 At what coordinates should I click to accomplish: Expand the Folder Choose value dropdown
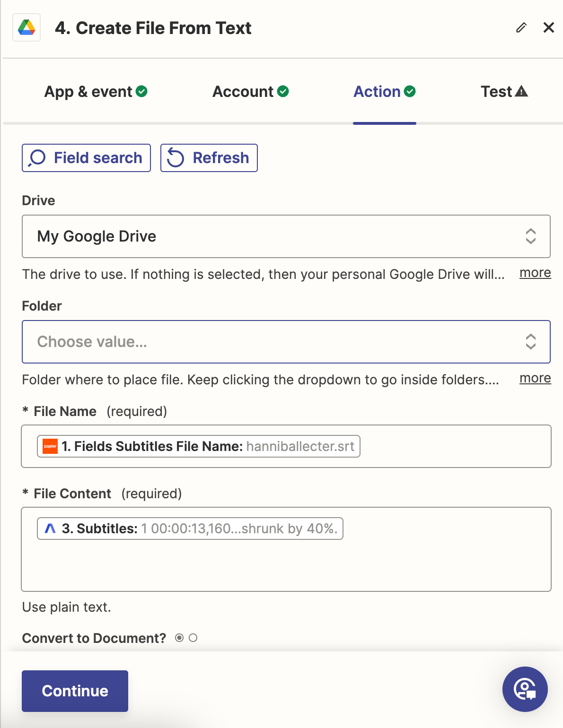point(286,342)
